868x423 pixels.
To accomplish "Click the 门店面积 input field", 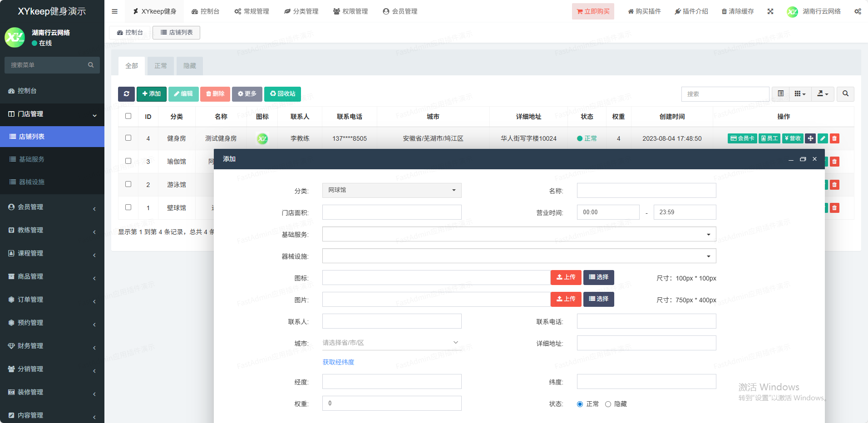I will click(x=392, y=212).
